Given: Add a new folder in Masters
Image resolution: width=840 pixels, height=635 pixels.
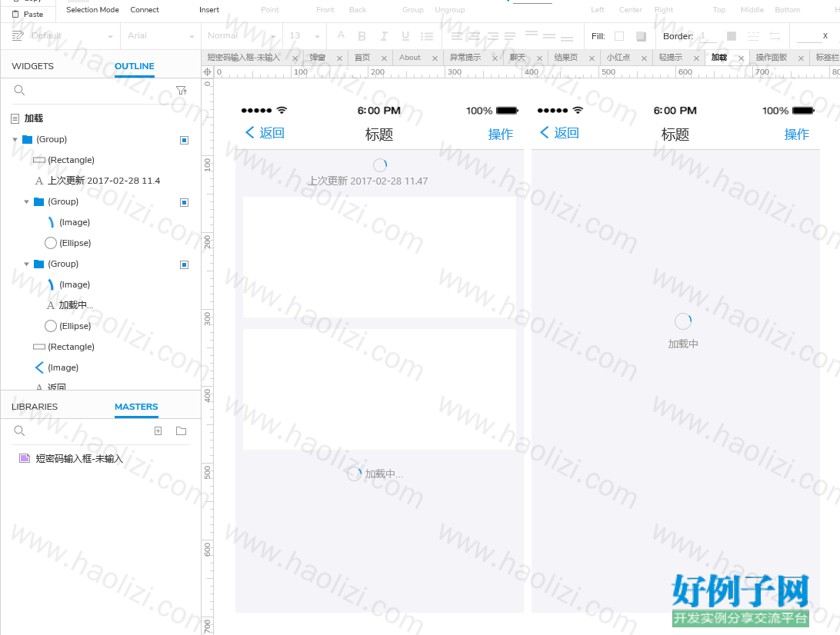Looking at the screenshot, I should click(x=181, y=431).
